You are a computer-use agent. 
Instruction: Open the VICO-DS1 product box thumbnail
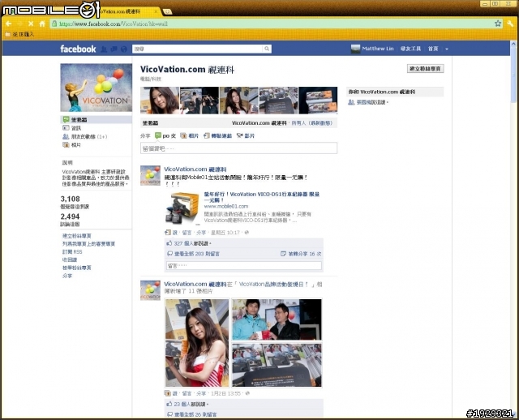(x=182, y=208)
